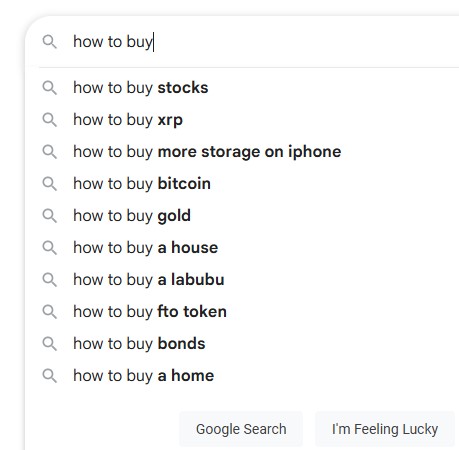
Task: Click search icon beside 'fto token' suggestion
Action: click(x=50, y=312)
